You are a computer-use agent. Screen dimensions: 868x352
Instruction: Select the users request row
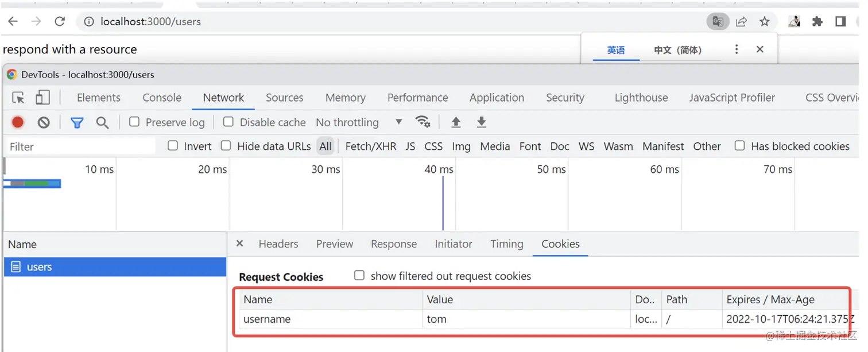[x=115, y=267]
